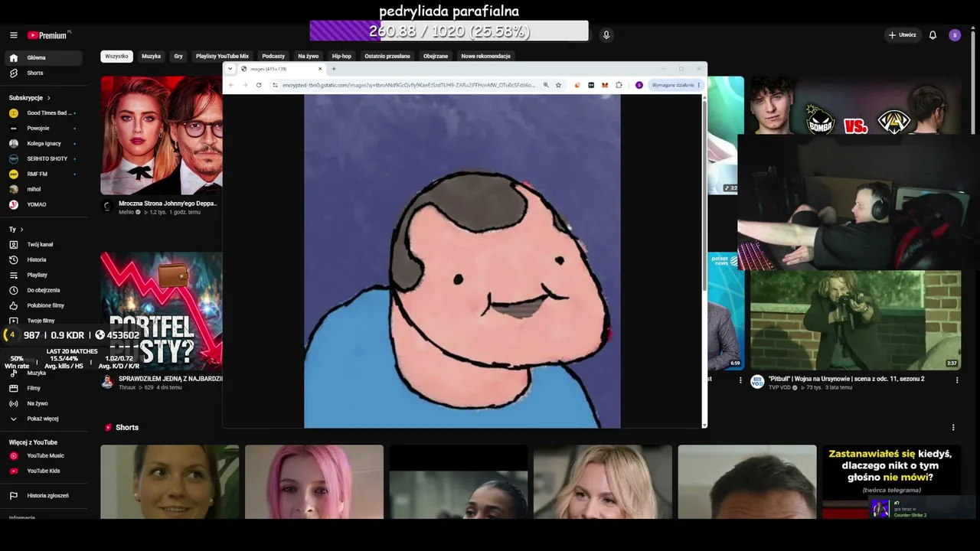Open the SPRAWDZIŁEM JEDNĄ Z NAJBARDZIEJ video title

tap(171, 379)
